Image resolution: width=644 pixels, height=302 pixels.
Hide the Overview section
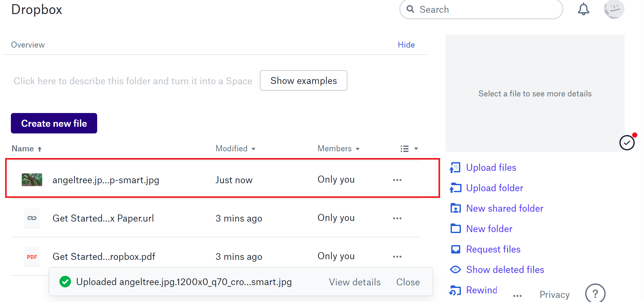click(406, 45)
